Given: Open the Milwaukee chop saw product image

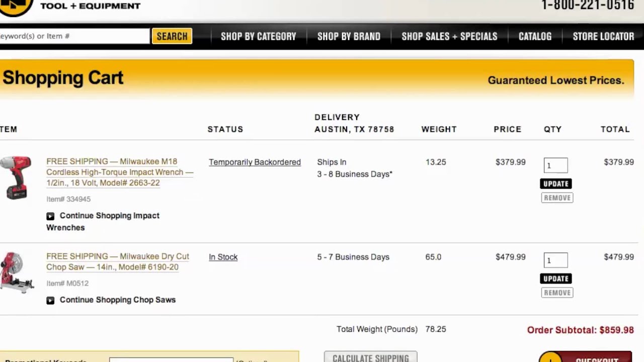Looking at the screenshot, I should pos(17,273).
